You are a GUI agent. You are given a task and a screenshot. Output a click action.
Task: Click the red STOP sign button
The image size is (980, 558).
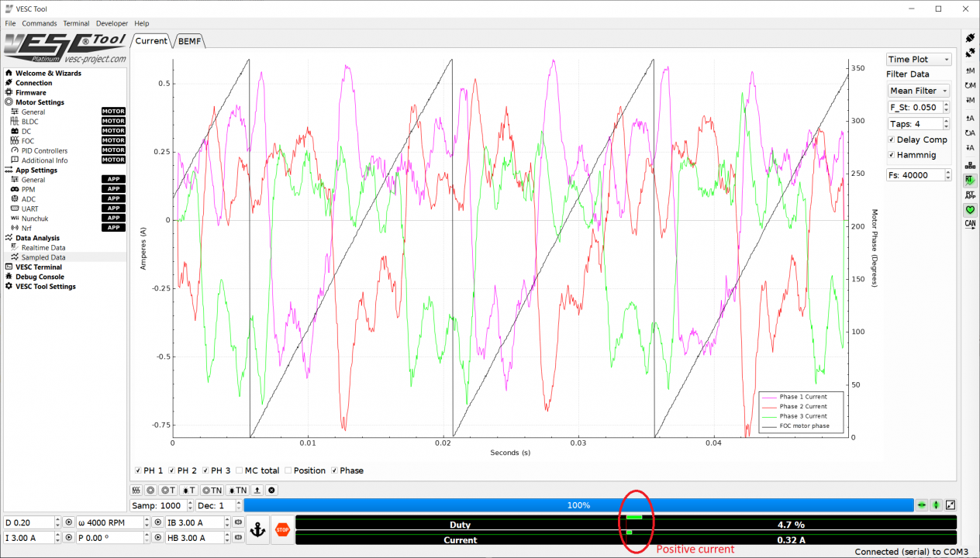point(282,530)
